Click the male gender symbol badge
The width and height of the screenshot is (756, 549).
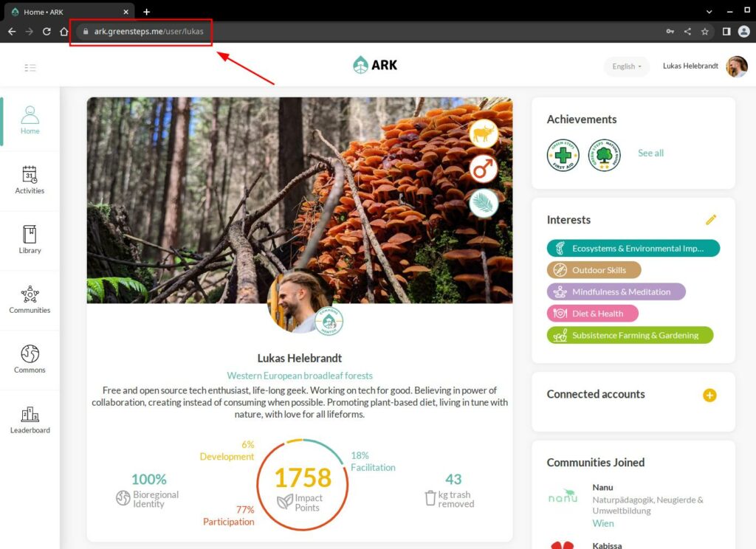coord(484,168)
